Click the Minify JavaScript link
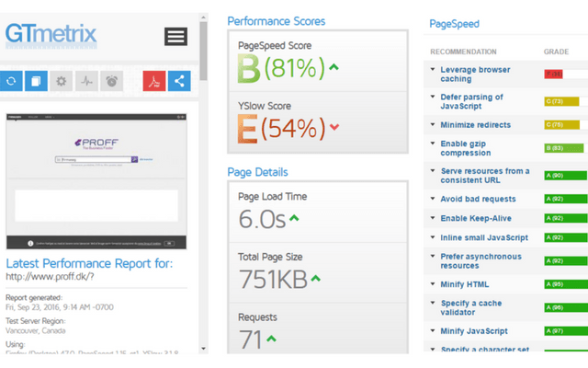This screenshot has width=588, height=368. pos(474,331)
